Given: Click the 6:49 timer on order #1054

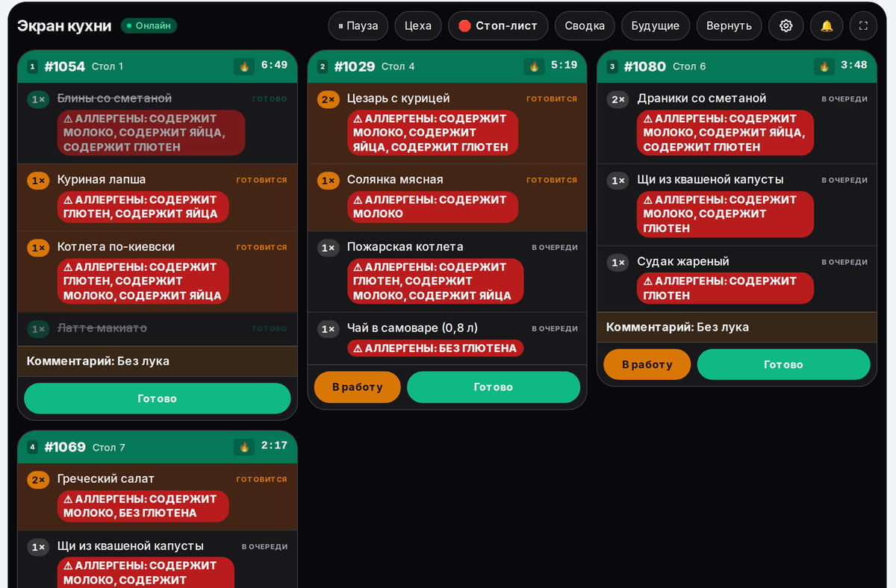Looking at the screenshot, I should click(274, 65).
